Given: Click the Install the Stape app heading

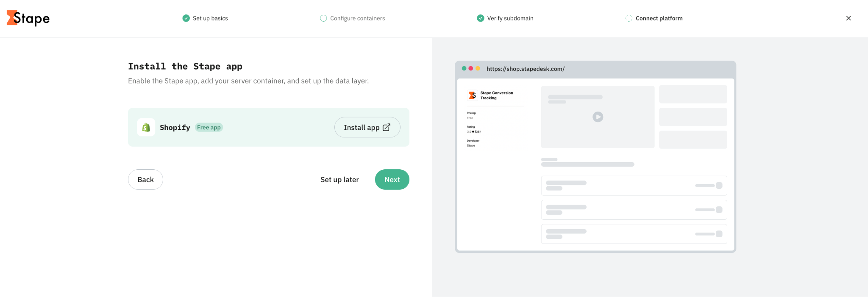Looking at the screenshot, I should click(x=185, y=66).
